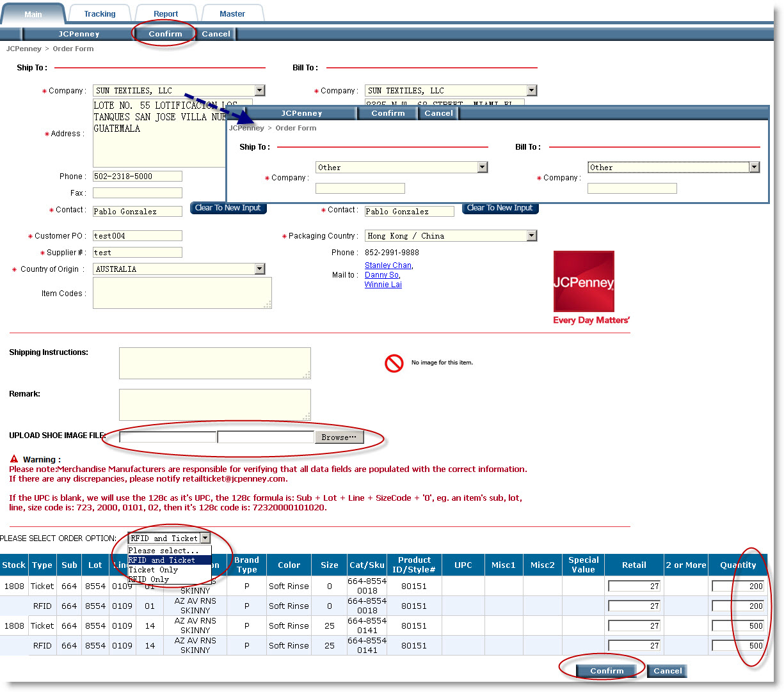Viewport: 784px width, 692px height.
Task: Click the red Warning triangle icon
Action: tap(14, 459)
